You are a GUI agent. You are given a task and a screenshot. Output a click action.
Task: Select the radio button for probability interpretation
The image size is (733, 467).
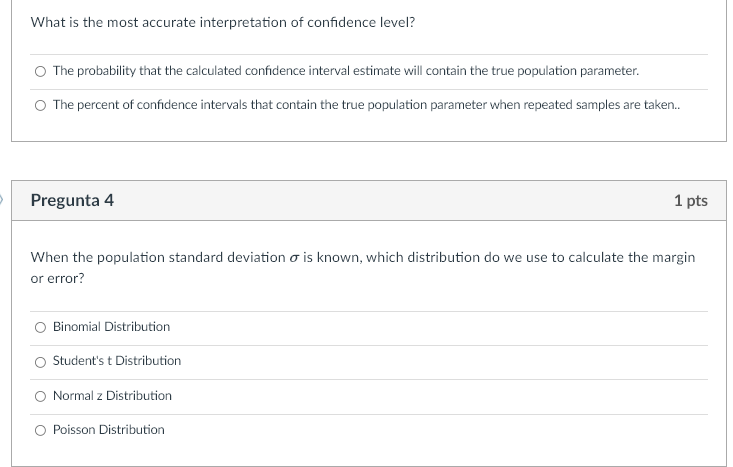click(40, 71)
